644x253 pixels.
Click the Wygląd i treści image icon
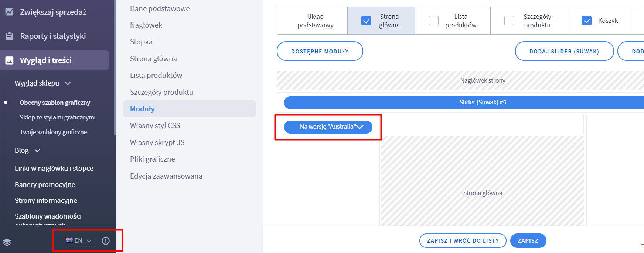click(x=9, y=60)
